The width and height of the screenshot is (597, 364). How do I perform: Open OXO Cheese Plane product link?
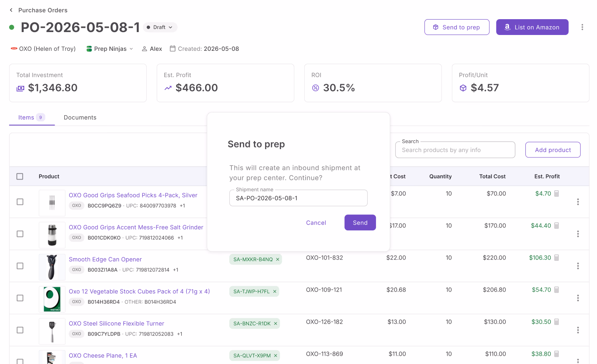pyautogui.click(x=103, y=356)
